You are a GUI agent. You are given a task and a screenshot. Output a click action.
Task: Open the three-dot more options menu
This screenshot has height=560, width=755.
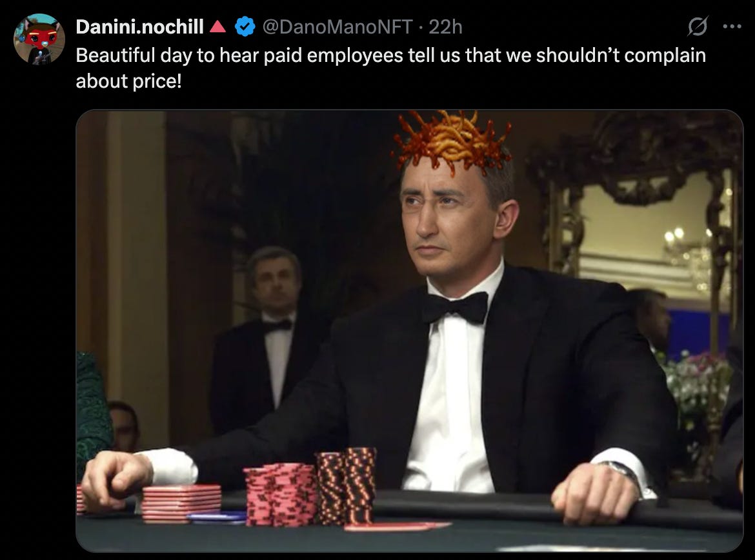click(x=732, y=26)
